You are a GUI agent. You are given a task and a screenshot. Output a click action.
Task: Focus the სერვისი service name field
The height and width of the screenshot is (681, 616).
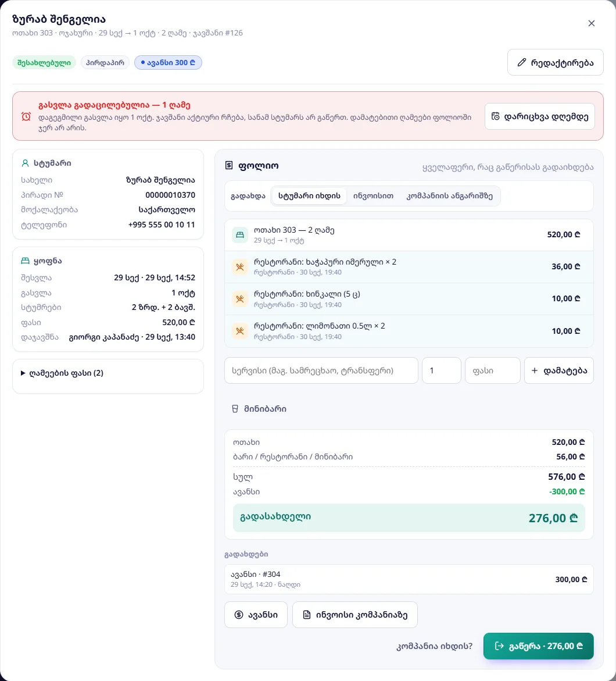point(321,370)
